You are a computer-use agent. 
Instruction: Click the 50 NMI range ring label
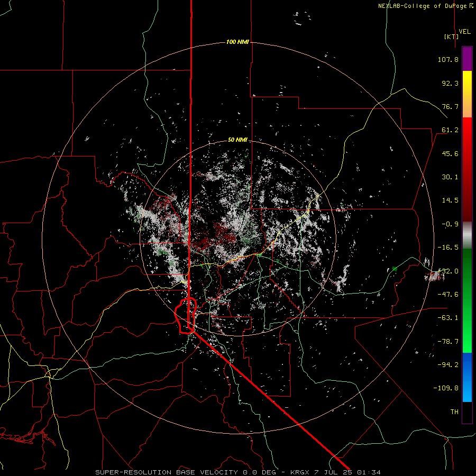click(237, 140)
